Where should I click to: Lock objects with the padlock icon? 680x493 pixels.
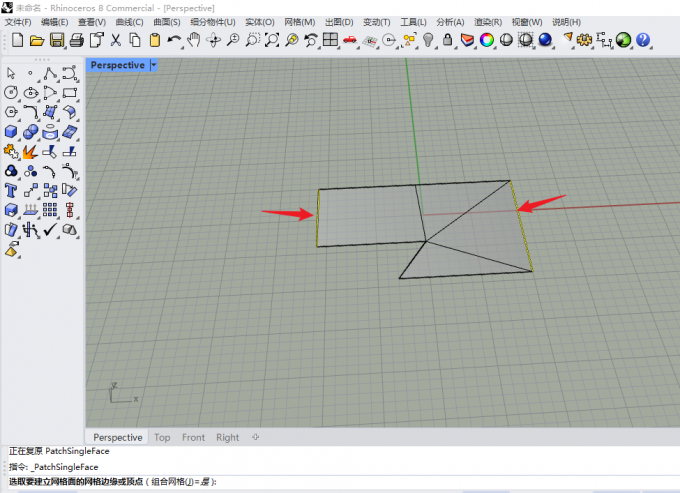(x=448, y=40)
